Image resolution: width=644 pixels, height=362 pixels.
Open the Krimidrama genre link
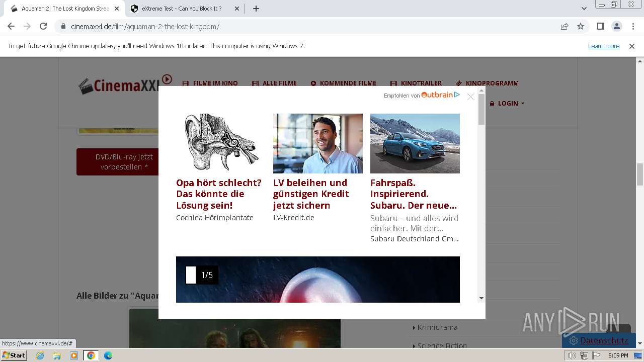437,327
